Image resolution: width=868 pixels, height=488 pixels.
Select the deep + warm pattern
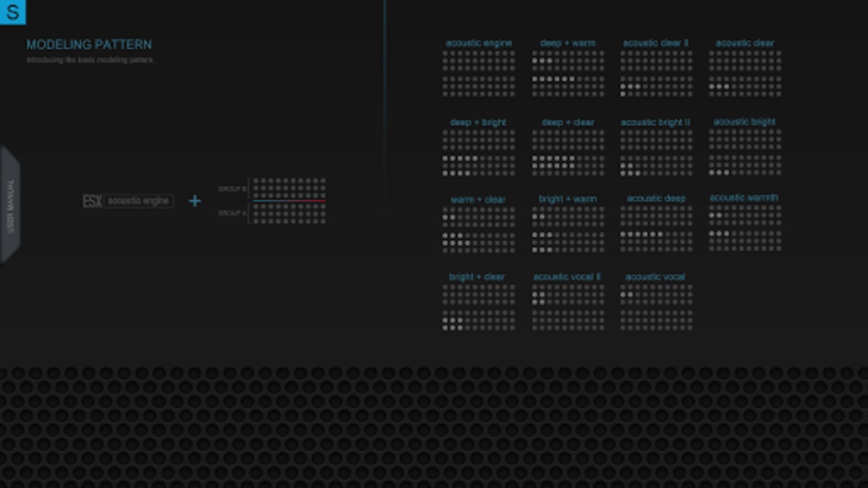[x=568, y=68]
